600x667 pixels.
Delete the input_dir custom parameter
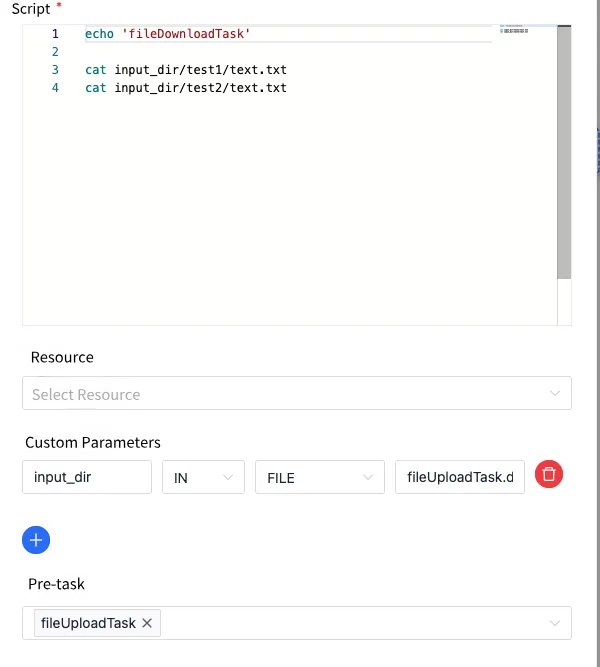(x=549, y=474)
